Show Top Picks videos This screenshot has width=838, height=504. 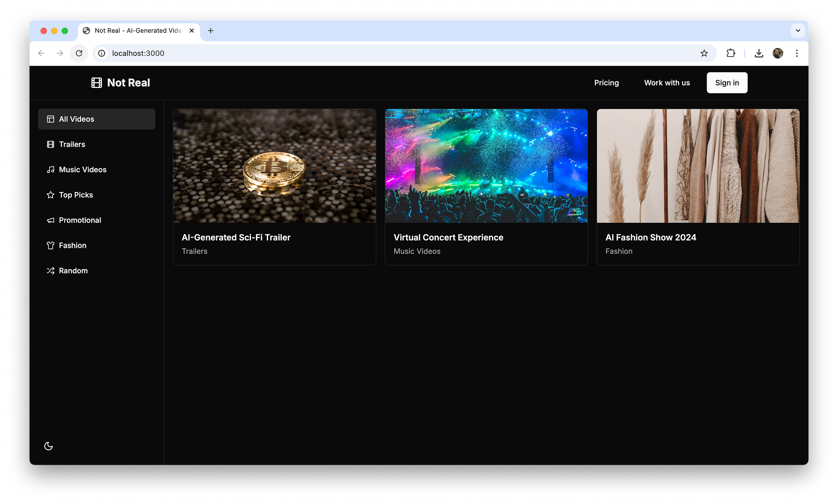coord(97,195)
